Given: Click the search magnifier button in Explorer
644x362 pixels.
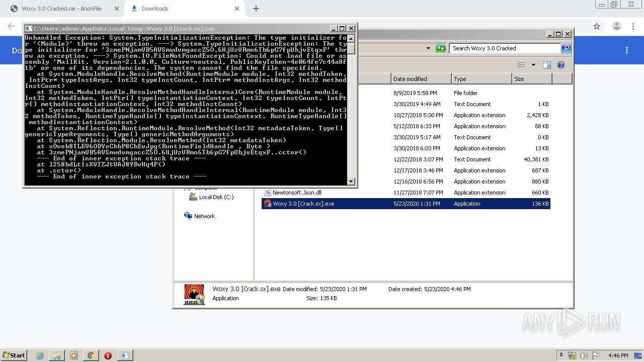Looking at the screenshot, I should (x=566, y=48).
